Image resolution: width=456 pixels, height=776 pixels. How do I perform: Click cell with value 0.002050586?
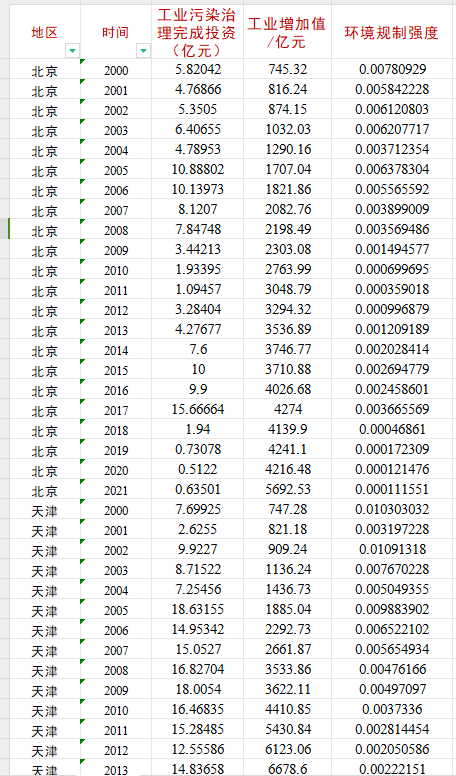pyautogui.click(x=392, y=750)
